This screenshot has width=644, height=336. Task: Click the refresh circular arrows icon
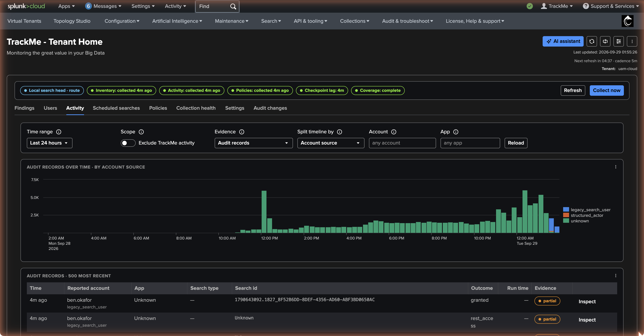[591, 42]
